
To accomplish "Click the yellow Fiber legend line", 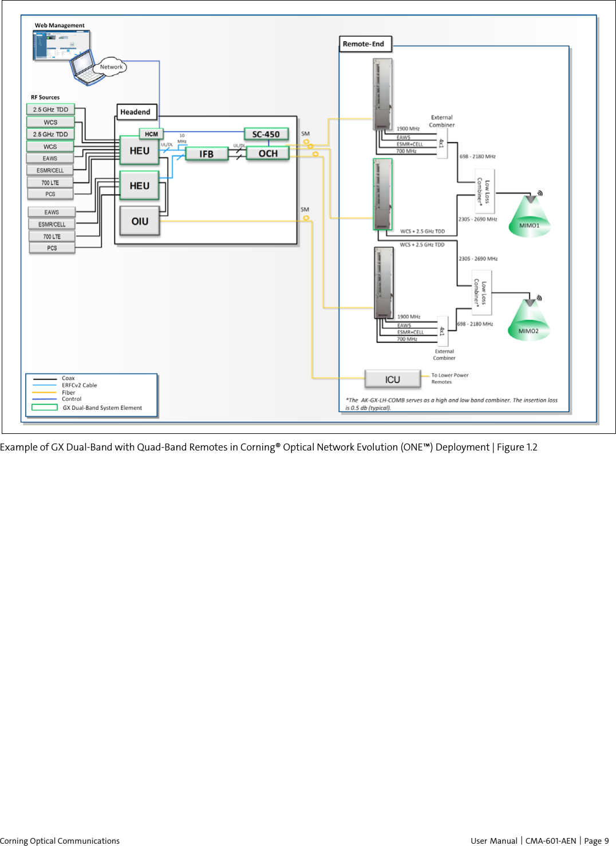I will click(45, 393).
